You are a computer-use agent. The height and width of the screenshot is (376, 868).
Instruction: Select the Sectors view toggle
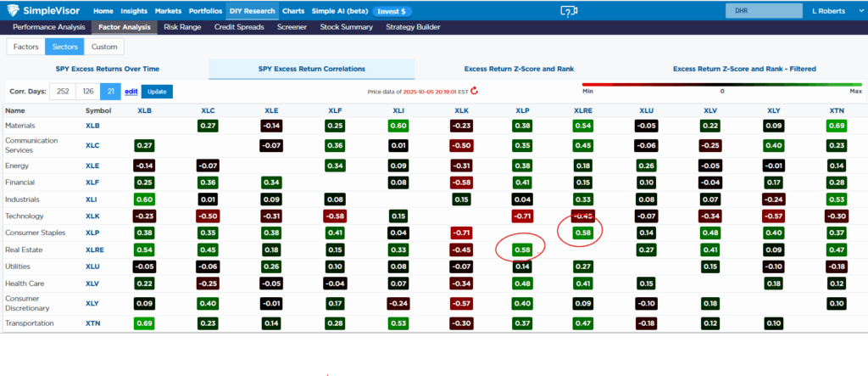[x=64, y=48]
